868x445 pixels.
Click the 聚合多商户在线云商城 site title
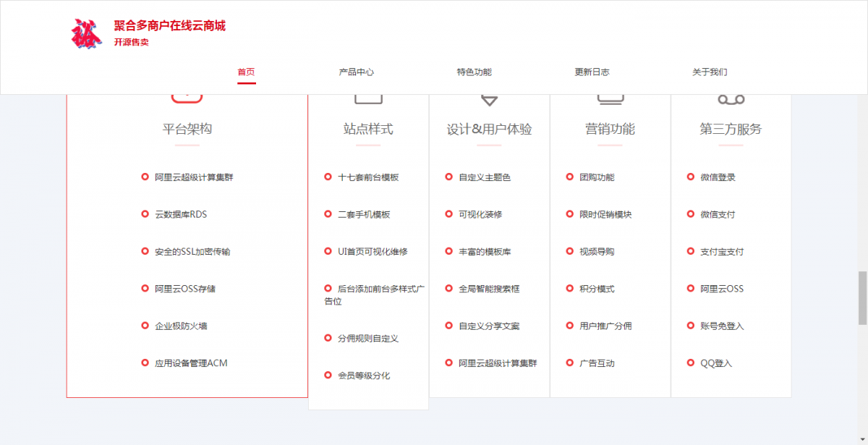click(169, 26)
